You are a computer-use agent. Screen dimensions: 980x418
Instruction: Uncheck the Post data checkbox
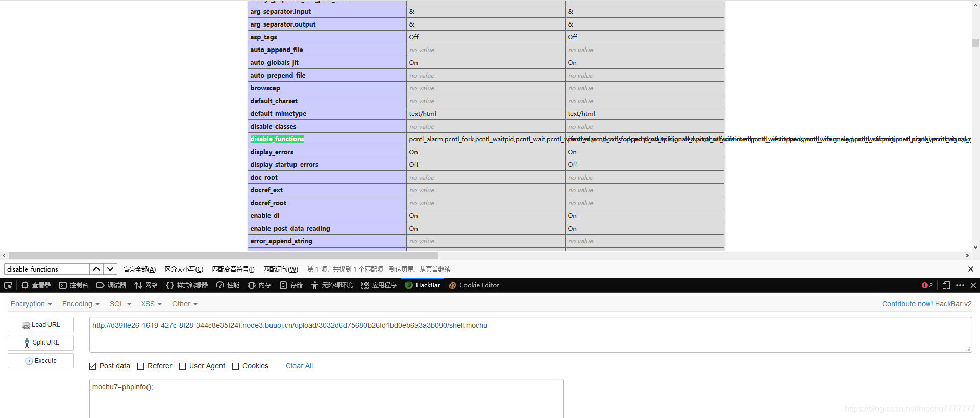click(x=93, y=366)
